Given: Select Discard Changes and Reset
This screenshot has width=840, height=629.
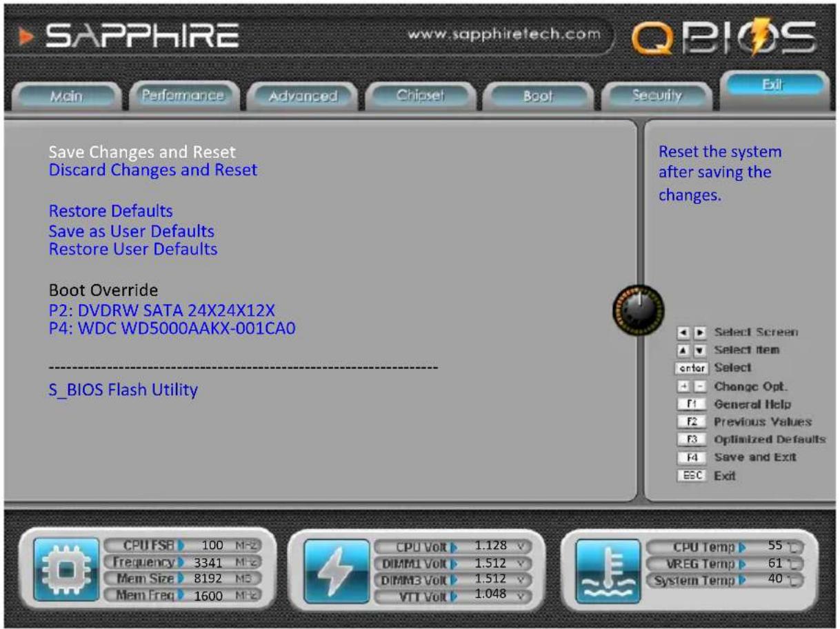Looking at the screenshot, I should 153,170.
